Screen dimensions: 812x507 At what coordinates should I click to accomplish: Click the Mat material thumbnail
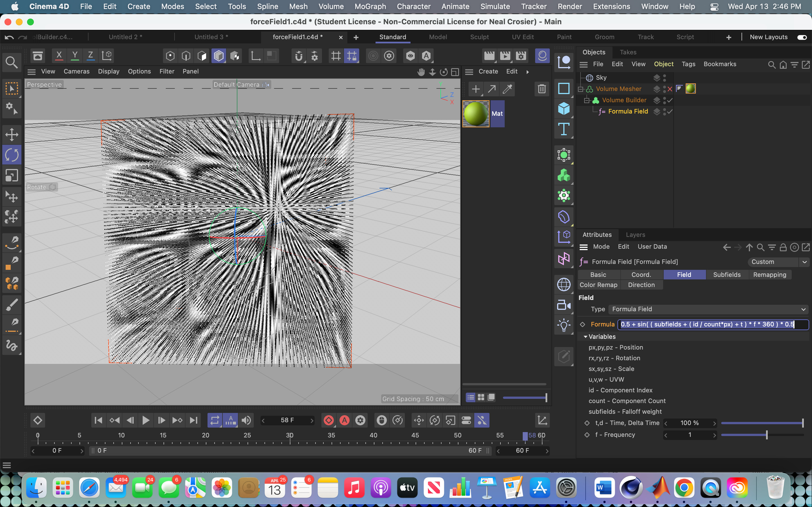tap(476, 114)
